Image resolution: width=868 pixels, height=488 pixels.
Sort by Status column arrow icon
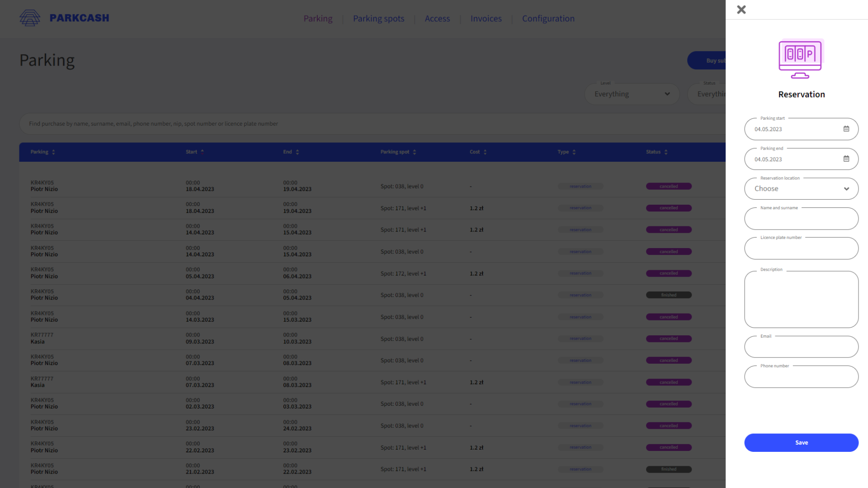[665, 152]
